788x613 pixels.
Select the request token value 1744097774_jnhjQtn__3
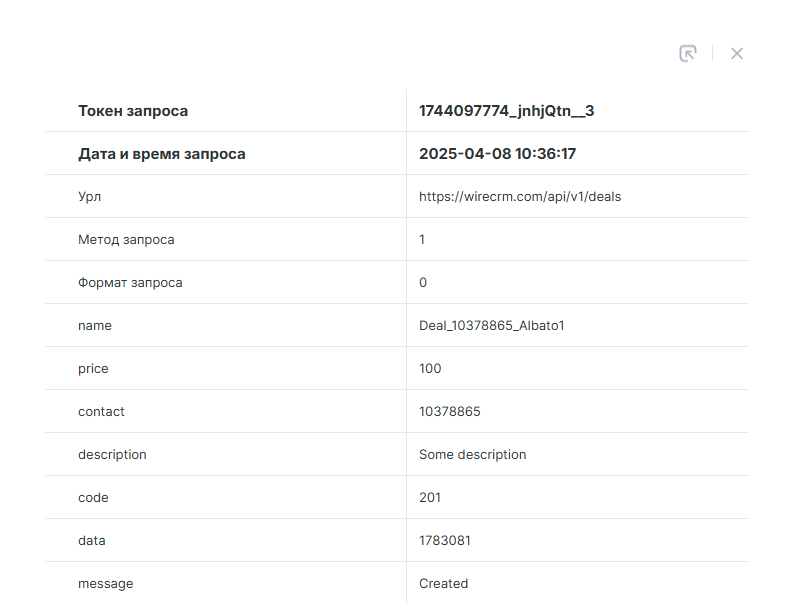(506, 111)
